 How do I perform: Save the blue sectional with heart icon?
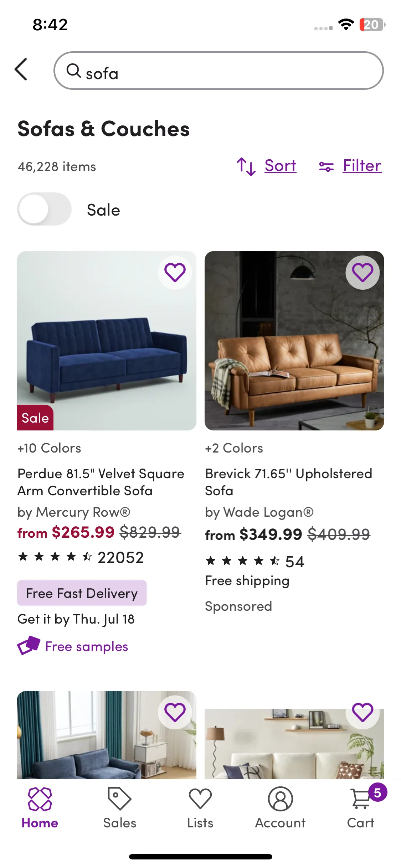pyautogui.click(x=175, y=712)
